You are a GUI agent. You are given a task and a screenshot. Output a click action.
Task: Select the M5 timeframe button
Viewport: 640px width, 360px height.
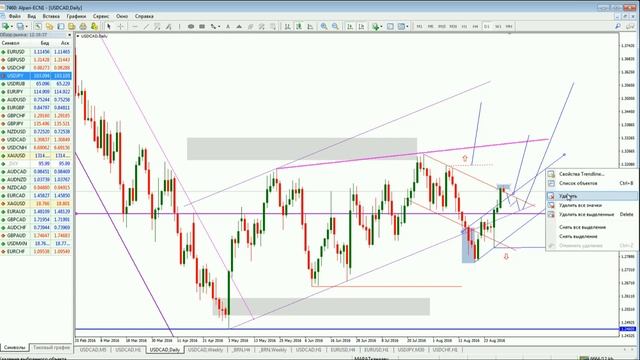pos(431,27)
